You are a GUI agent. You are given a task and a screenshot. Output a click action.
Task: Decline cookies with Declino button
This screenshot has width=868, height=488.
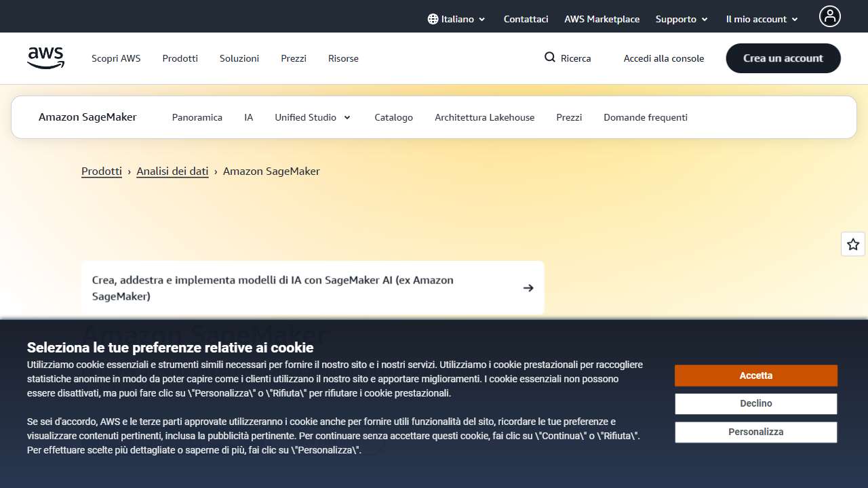tap(755, 403)
